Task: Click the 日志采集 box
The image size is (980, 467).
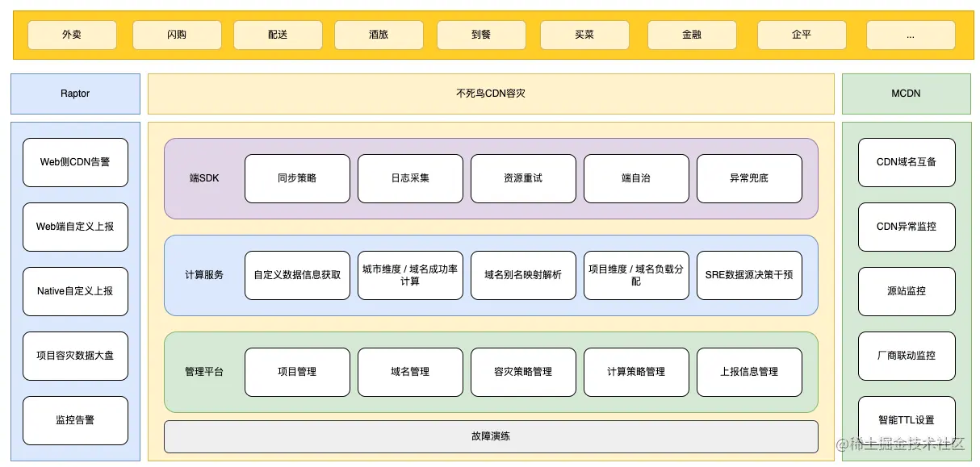Action: 410,178
